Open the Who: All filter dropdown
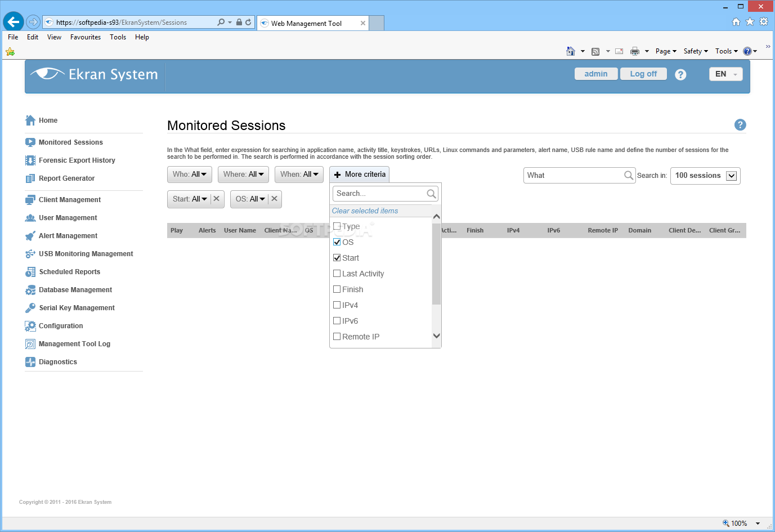Viewport: 775px width, 532px height. coord(190,175)
